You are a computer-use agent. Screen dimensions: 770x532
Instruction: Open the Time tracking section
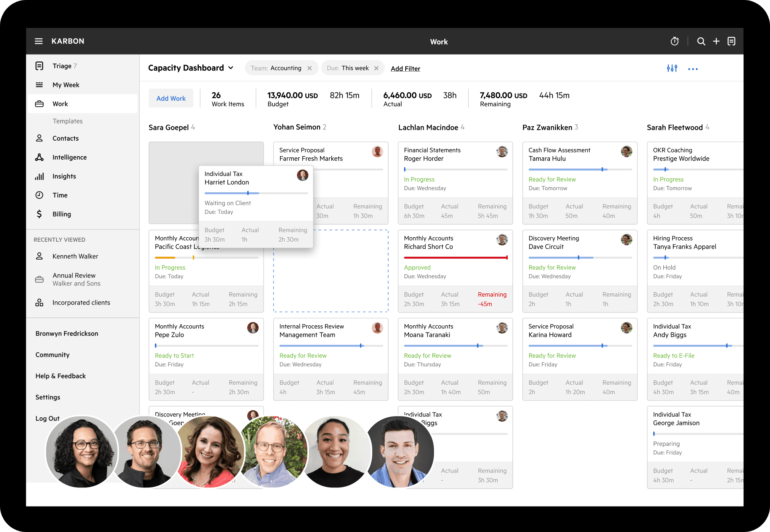point(60,195)
